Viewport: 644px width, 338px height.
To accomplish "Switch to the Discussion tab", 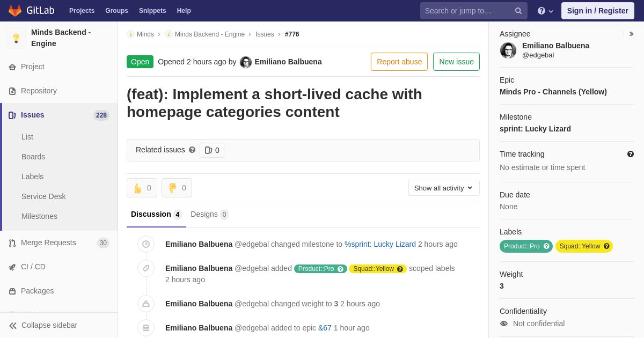I will click(x=156, y=214).
